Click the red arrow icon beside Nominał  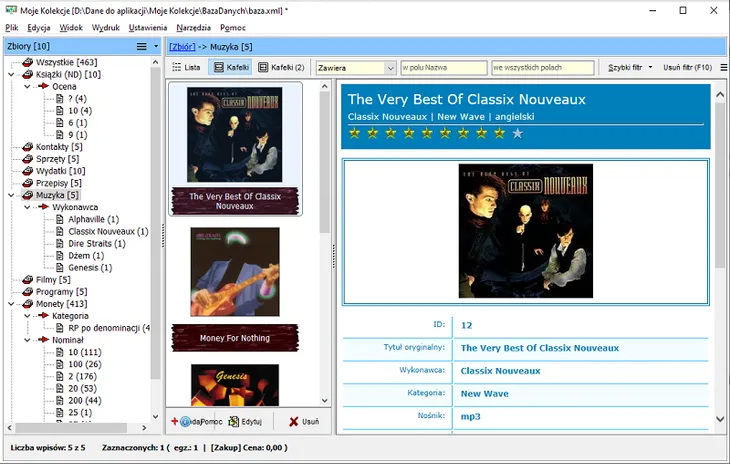(44, 340)
